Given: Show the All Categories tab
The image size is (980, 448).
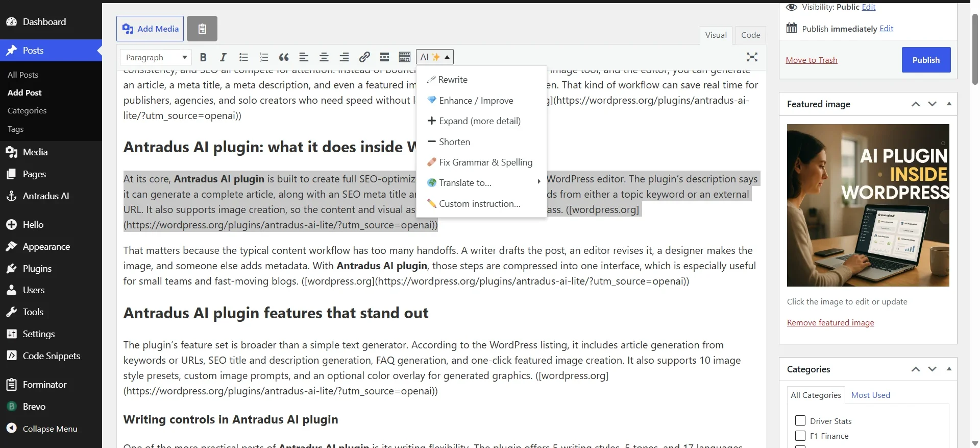Looking at the screenshot, I should [x=816, y=395].
